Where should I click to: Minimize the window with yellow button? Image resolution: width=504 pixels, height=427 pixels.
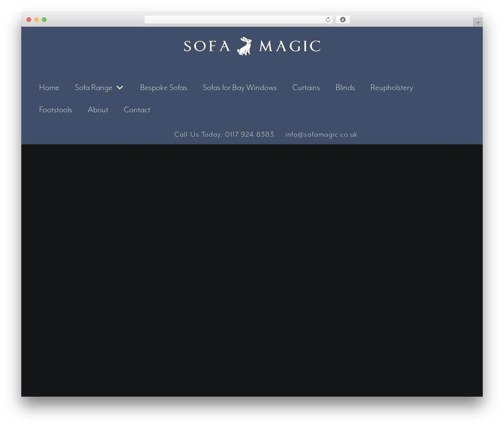(37, 20)
